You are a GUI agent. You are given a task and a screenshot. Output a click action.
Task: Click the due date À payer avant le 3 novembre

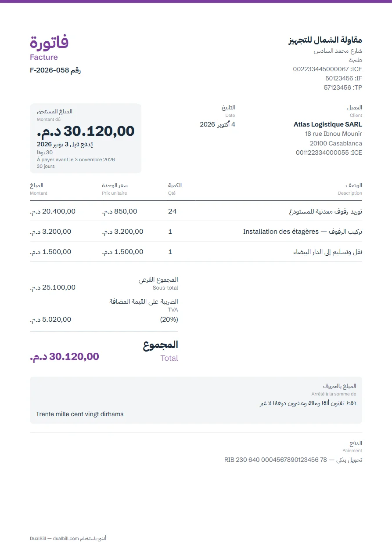pyautogui.click(x=76, y=160)
